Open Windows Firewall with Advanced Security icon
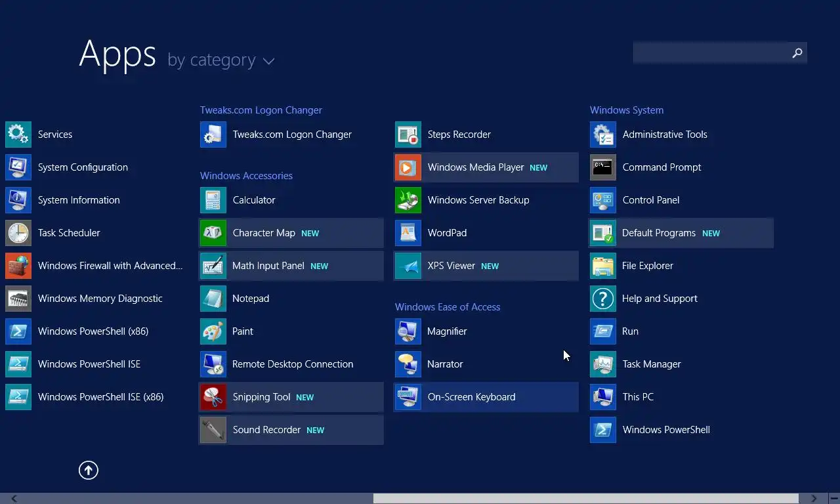The image size is (840, 504). 18,266
